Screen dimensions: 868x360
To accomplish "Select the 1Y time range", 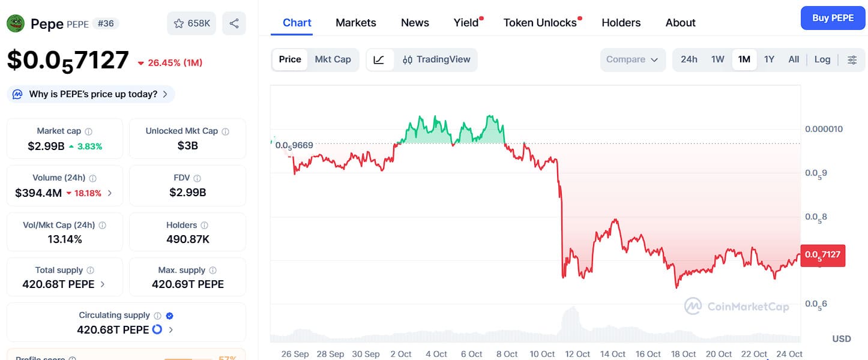I will pos(769,59).
